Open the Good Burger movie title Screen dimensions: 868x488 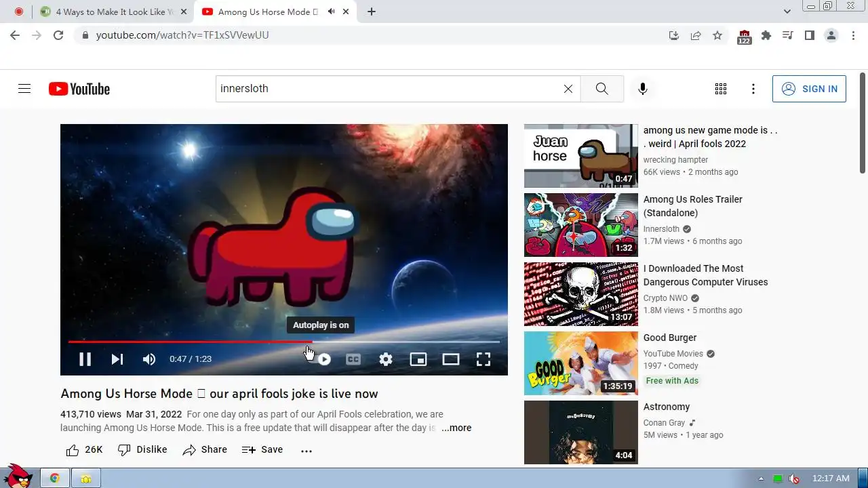[x=670, y=338]
